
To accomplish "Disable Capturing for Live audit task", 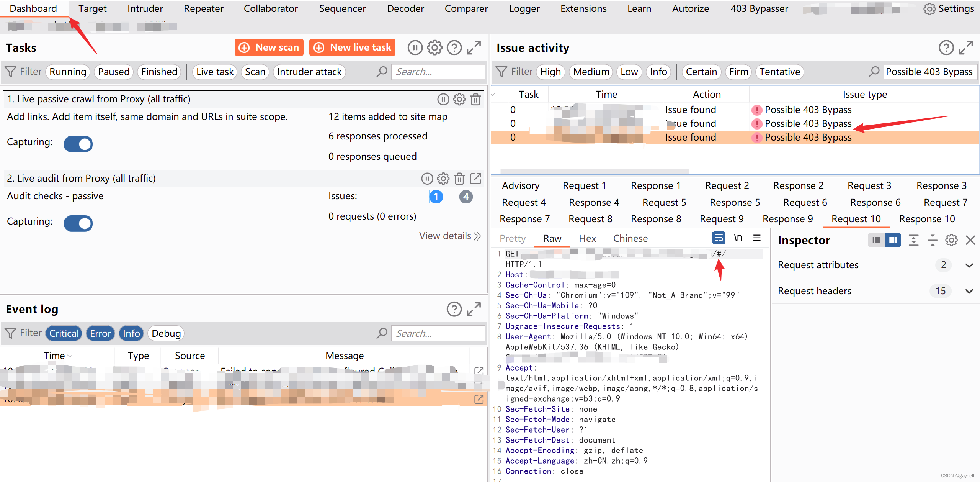I will pyautogui.click(x=78, y=223).
